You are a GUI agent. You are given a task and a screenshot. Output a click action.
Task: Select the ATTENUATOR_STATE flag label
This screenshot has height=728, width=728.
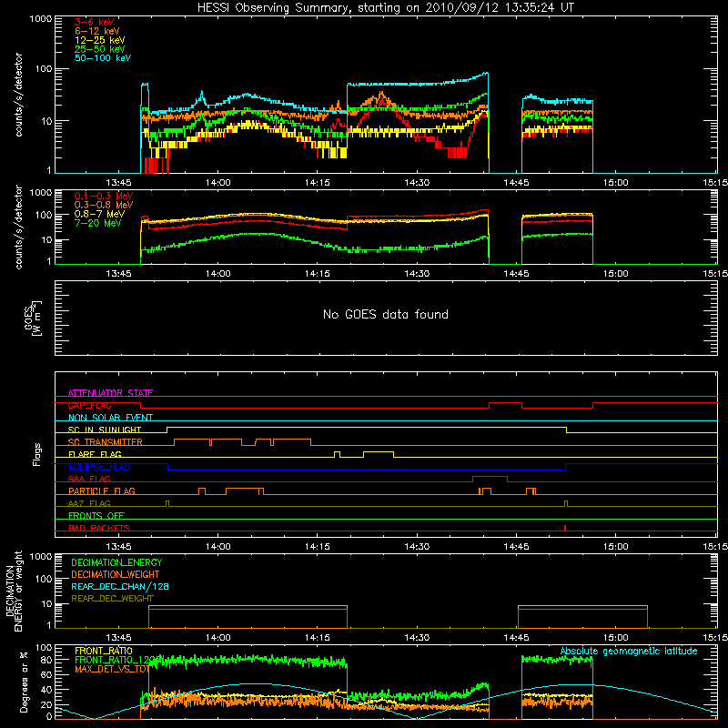pos(110,393)
